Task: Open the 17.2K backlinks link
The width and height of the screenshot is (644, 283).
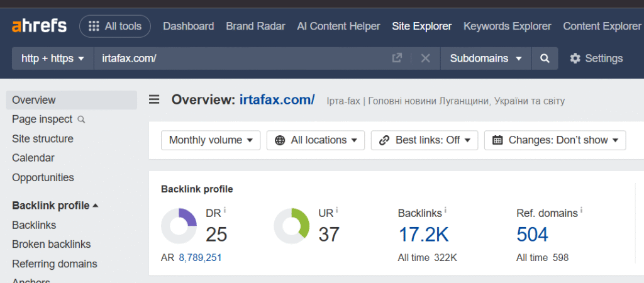Action: [x=423, y=235]
